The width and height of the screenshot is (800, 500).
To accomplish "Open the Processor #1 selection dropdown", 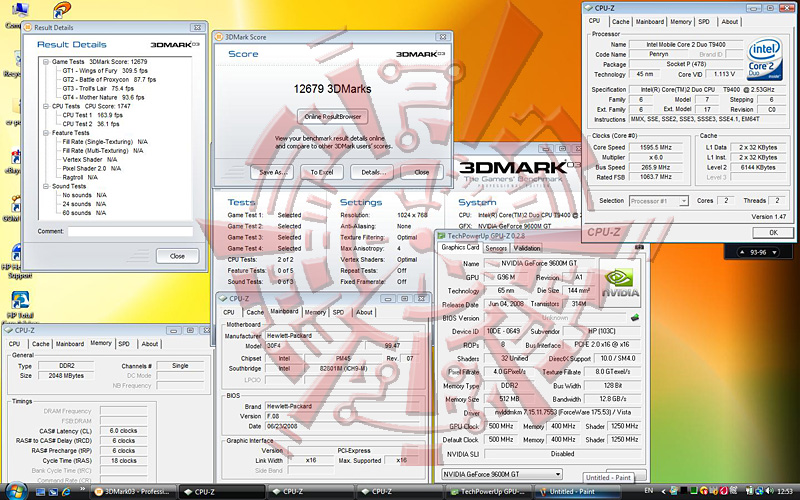I will [683, 201].
